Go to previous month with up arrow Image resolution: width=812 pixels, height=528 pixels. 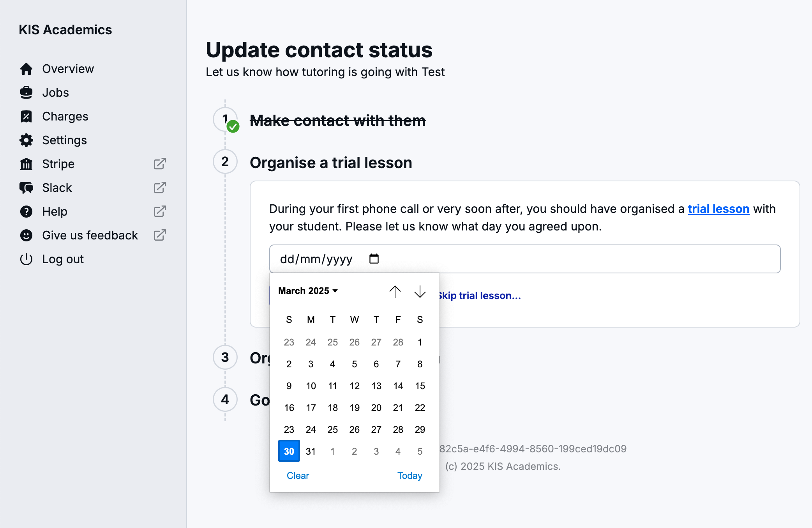point(395,292)
